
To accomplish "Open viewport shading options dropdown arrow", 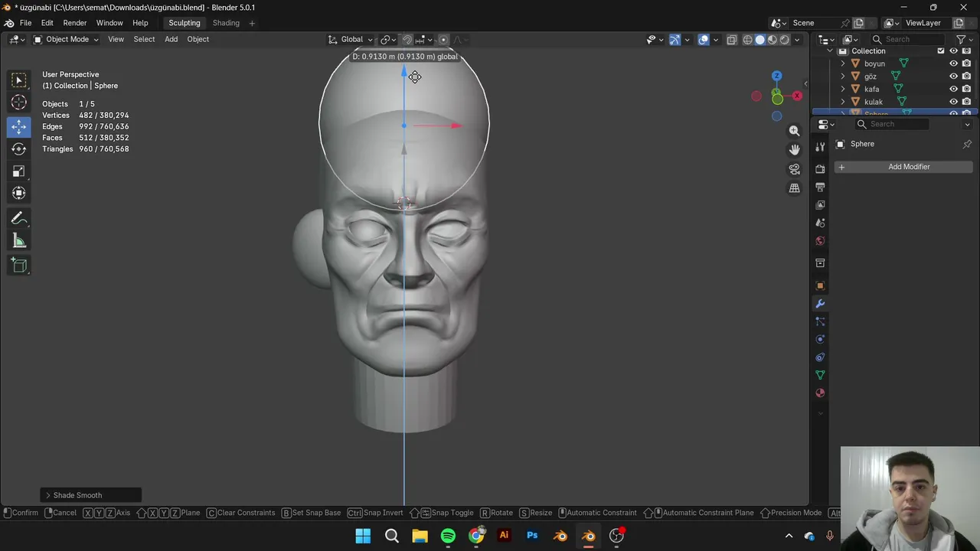I will [797, 40].
